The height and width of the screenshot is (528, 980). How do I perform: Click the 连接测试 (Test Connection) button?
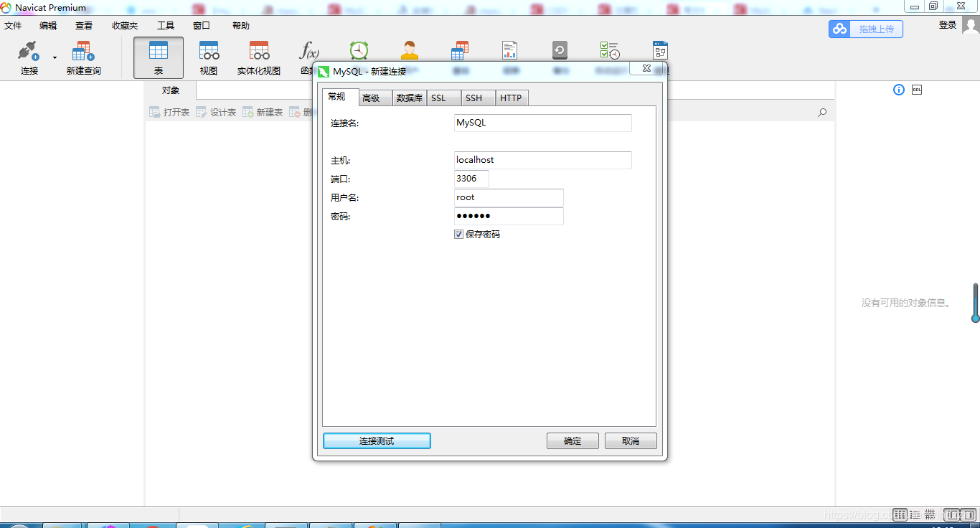[377, 441]
